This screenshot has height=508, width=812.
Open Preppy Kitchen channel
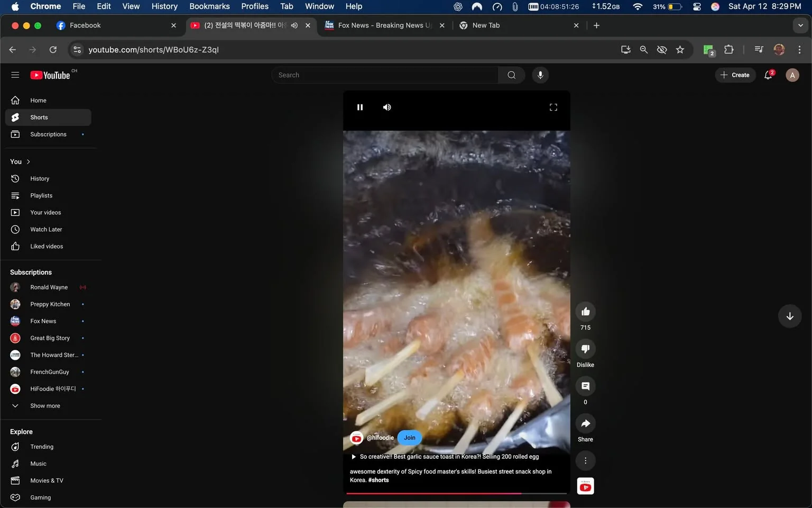(x=48, y=304)
